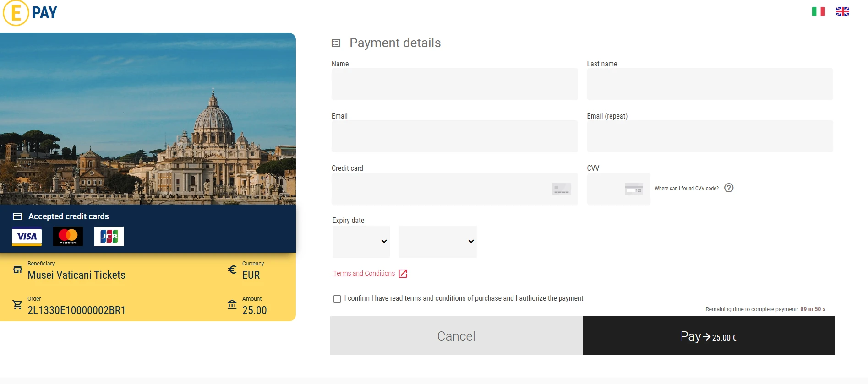Click the Visa card logo
The image size is (868, 384).
pos(27,237)
